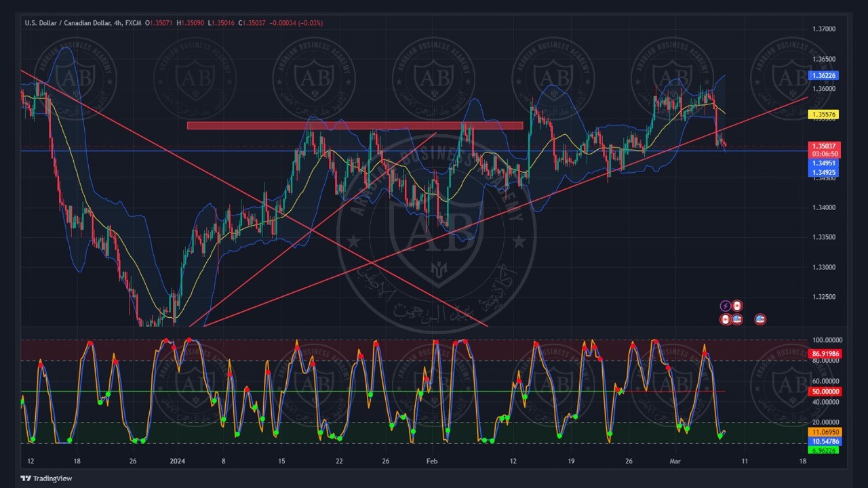Click the open price value O1.35071

pos(160,23)
